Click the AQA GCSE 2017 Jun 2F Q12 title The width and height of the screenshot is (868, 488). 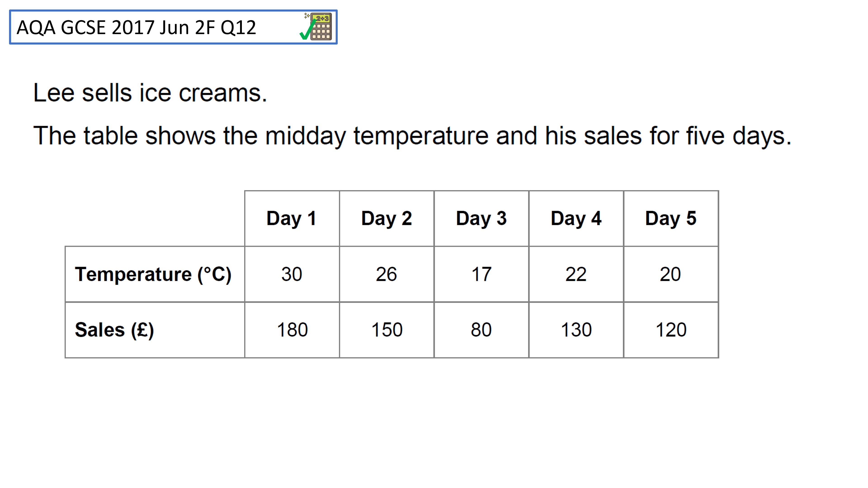[x=137, y=27]
